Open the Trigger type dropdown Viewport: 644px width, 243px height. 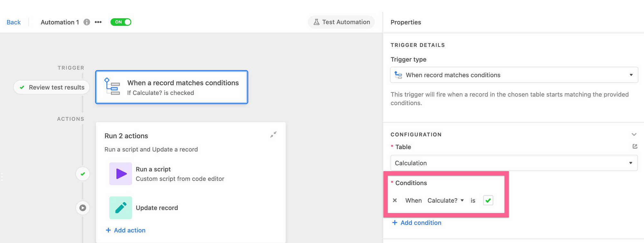click(x=514, y=75)
